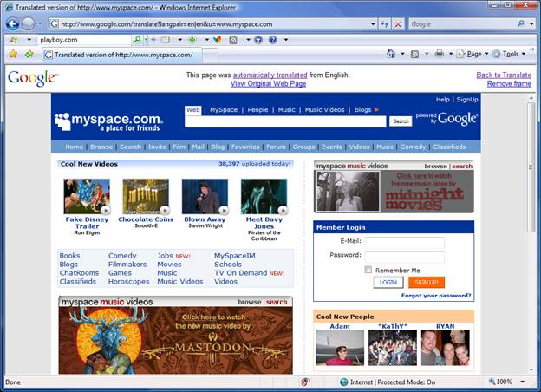Click the Print icon in command bar
Image resolution: width=541 pixels, height=392 pixels.
pos(440,54)
